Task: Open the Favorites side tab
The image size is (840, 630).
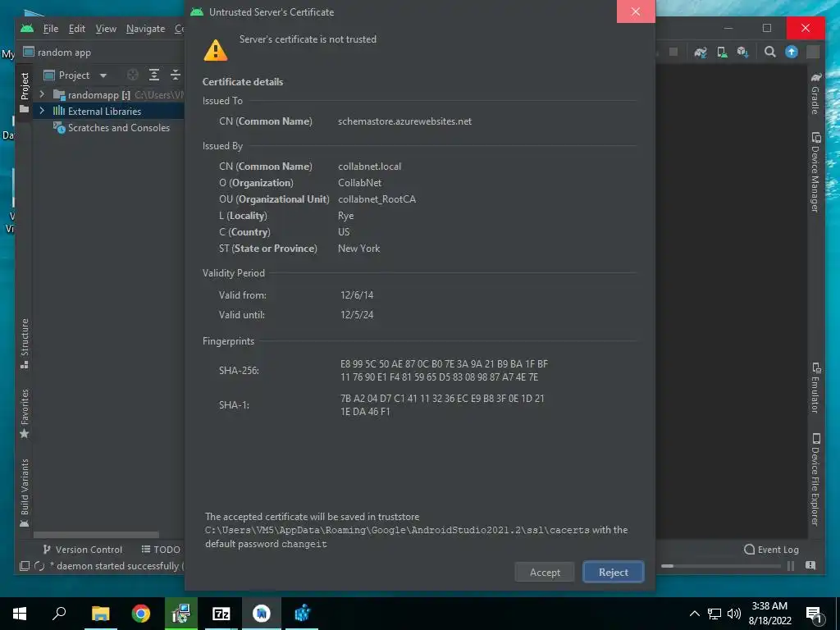Action: (x=24, y=413)
